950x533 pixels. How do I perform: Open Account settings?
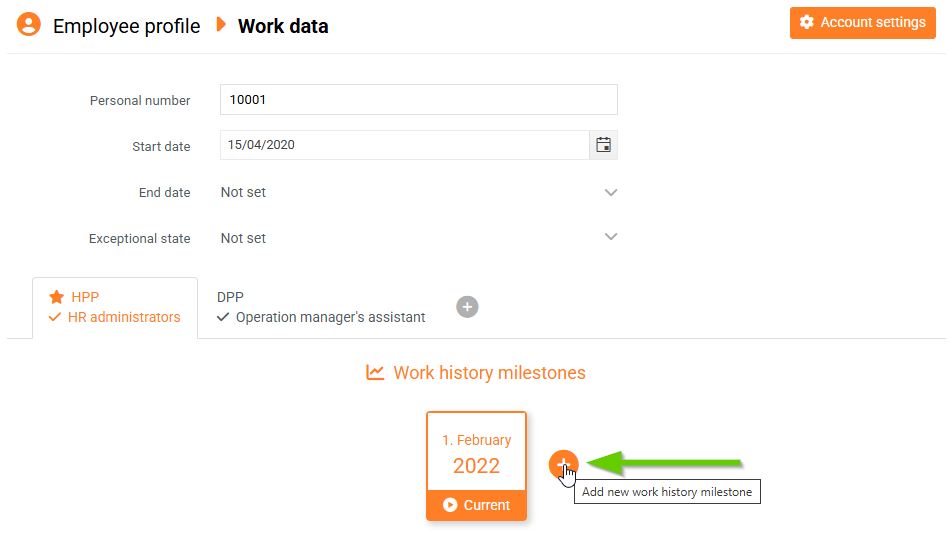862,23
